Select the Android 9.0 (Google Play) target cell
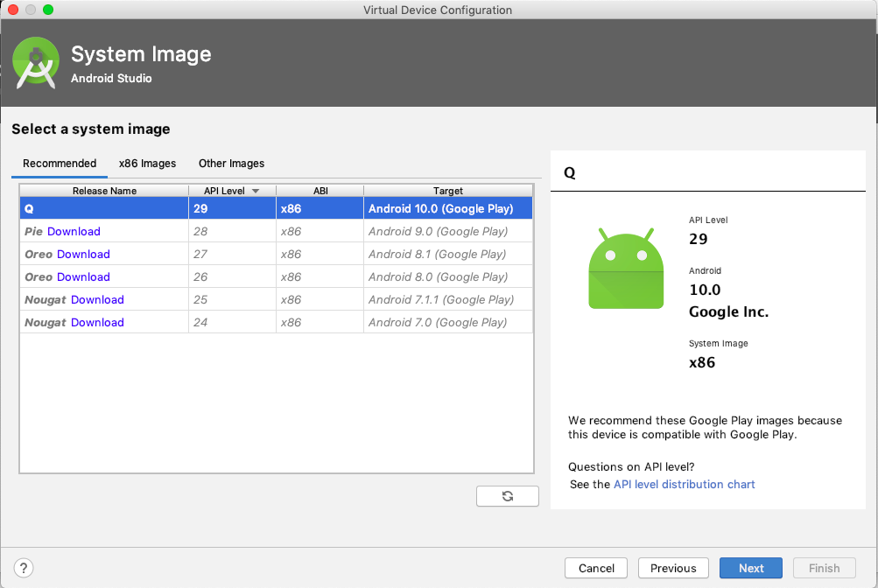This screenshot has height=588, width=878. [448, 231]
